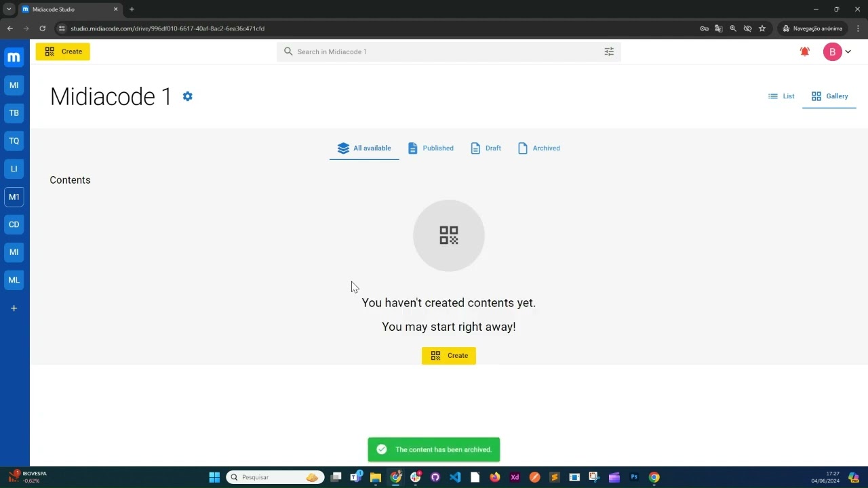Open the CD workspace in the sidebar
This screenshot has height=488, width=868.
(14, 224)
